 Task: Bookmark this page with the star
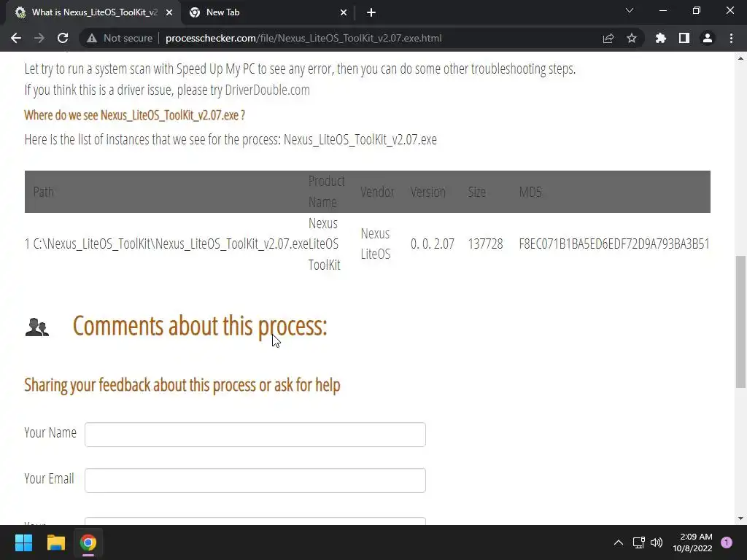click(632, 38)
